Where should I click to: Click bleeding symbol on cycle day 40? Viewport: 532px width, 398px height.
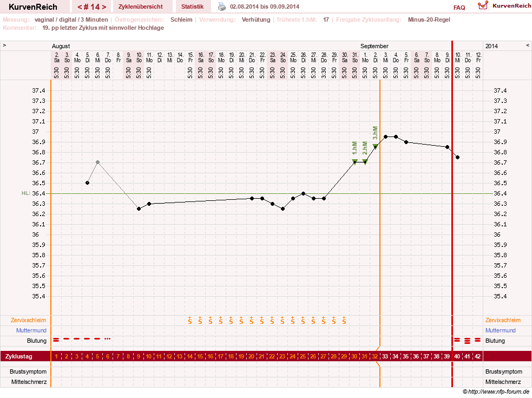point(457,340)
